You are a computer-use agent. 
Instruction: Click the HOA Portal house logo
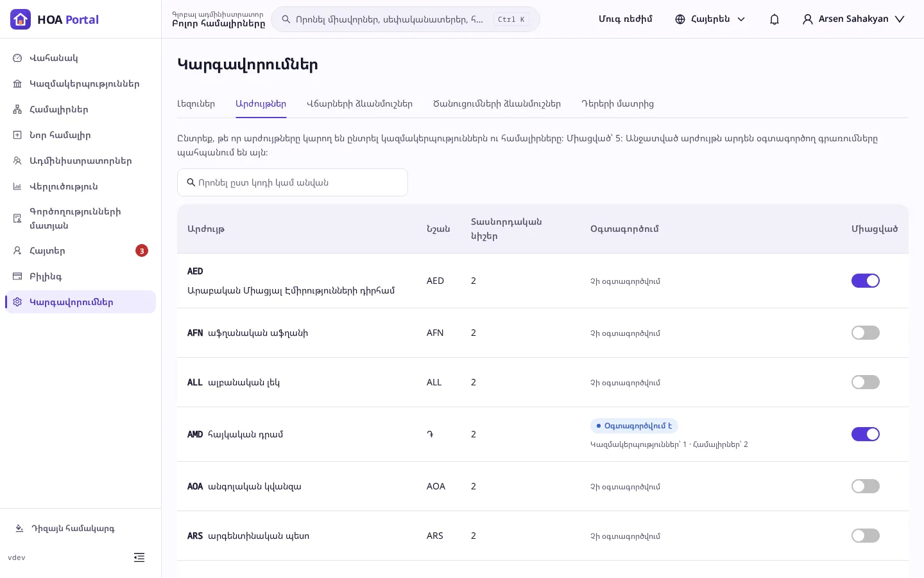[x=21, y=19]
